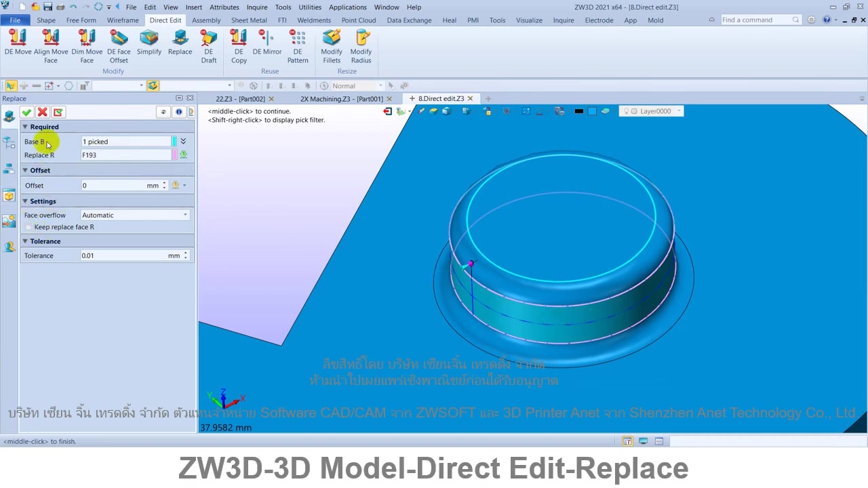Open 2X Machining.Z3 document tab
868x488 pixels.
[x=342, y=99]
